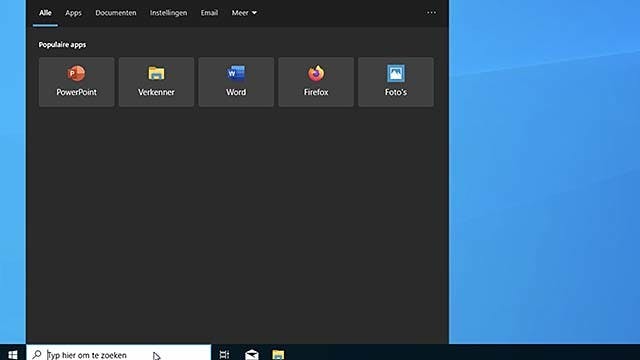Select the Instellingen tab

[x=169, y=13]
